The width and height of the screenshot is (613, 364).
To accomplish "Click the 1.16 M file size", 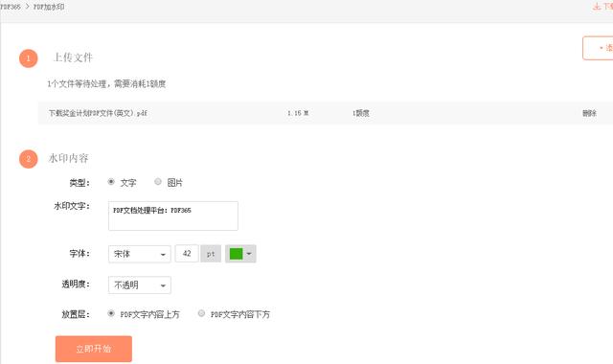I will pyautogui.click(x=298, y=113).
